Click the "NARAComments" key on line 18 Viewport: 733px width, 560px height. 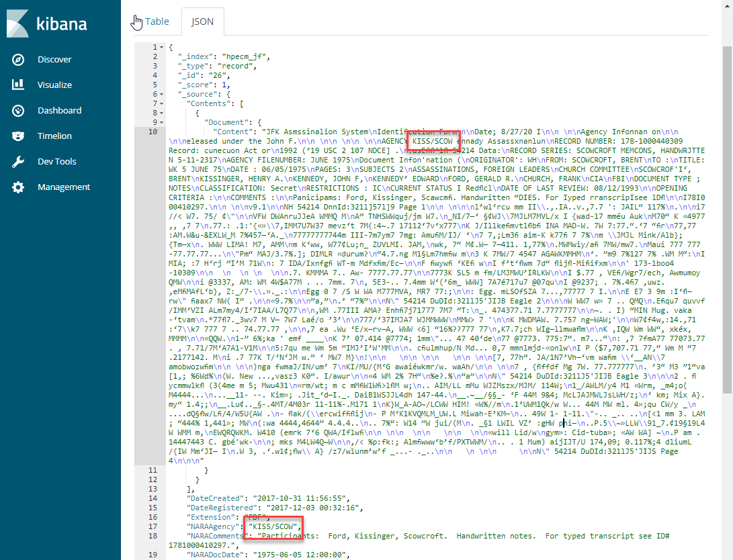pyautogui.click(x=218, y=536)
